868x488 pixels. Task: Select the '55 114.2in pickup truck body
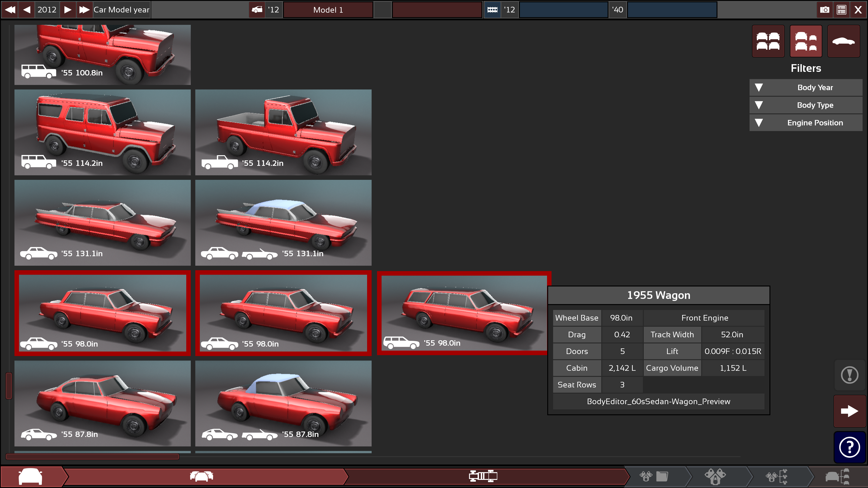coord(283,132)
